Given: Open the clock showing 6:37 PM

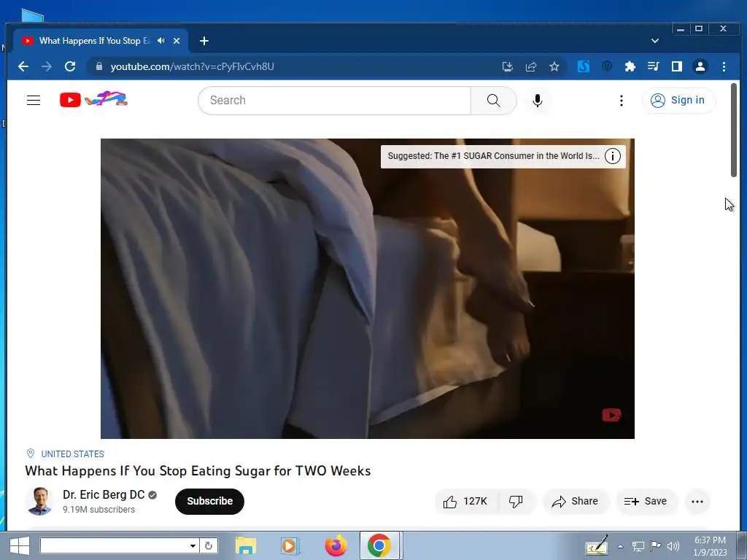Looking at the screenshot, I should [710, 546].
